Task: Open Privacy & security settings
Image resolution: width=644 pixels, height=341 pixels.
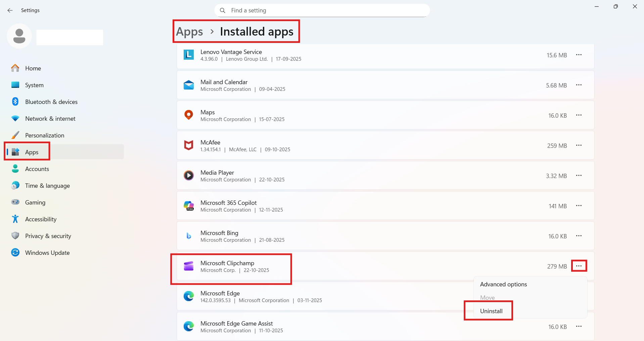Action: tap(48, 236)
